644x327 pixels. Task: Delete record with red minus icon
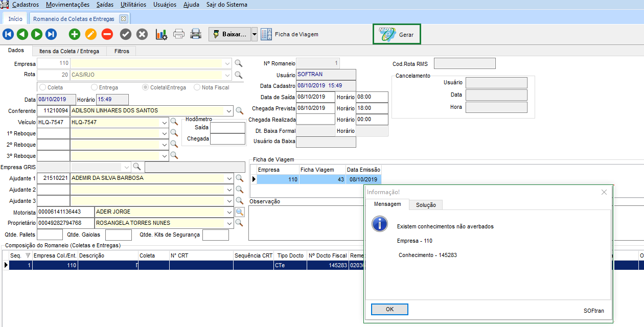tap(107, 34)
